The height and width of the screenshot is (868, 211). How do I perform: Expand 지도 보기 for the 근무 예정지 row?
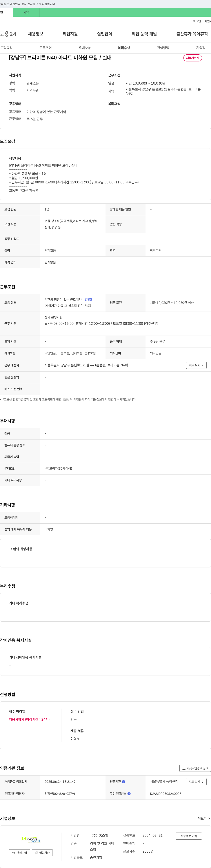196,365
